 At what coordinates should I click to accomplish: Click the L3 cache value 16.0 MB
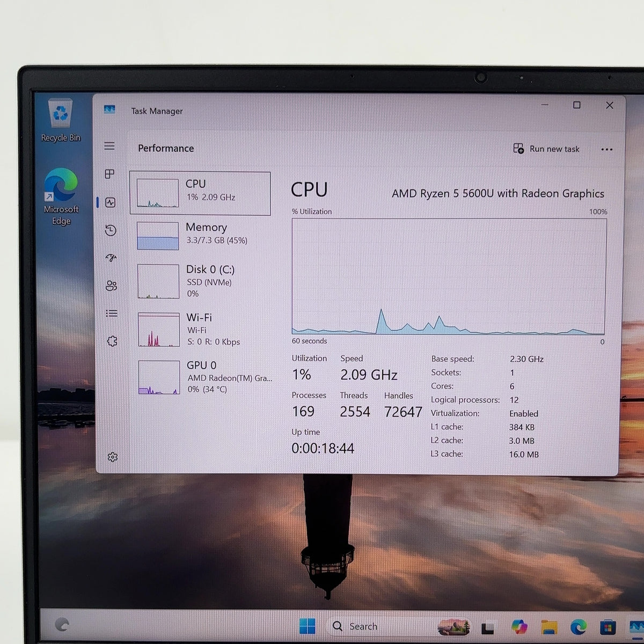524,454
